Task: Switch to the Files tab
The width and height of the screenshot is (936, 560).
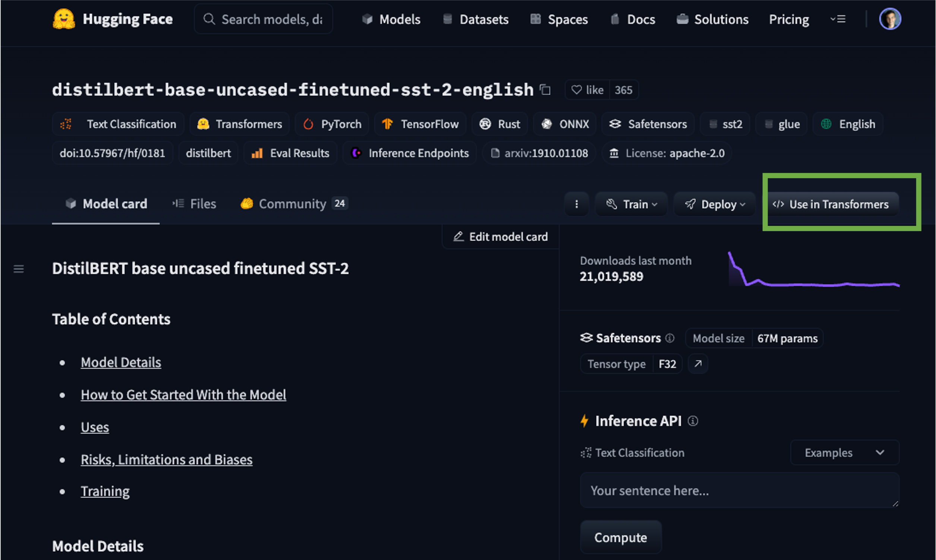Action: point(194,204)
